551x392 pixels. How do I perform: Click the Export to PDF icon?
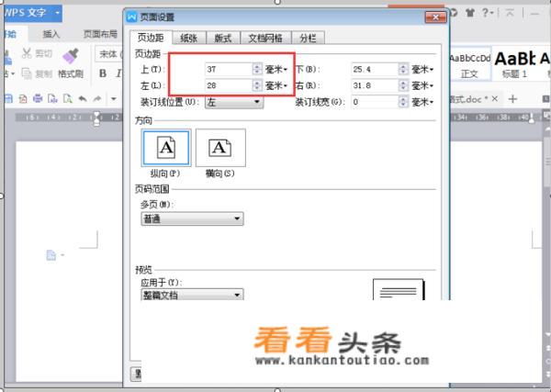[x=23, y=99]
